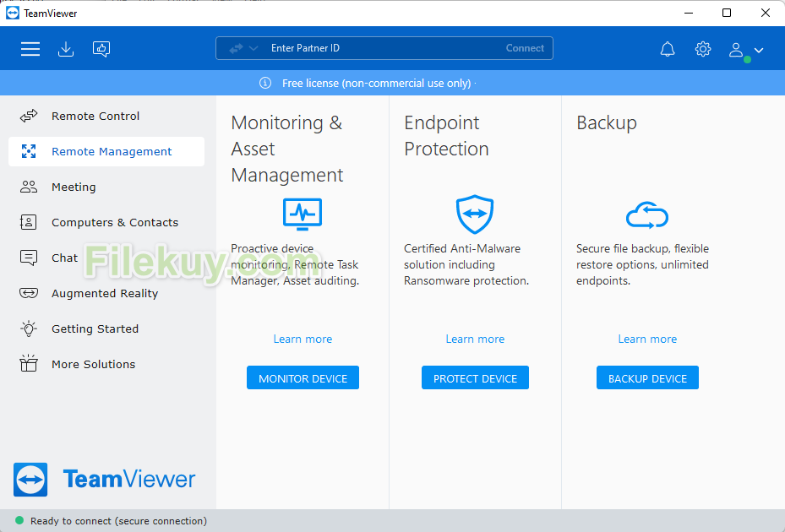This screenshot has height=532, width=785.
Task: Open the hamburger main menu
Action: click(x=30, y=48)
